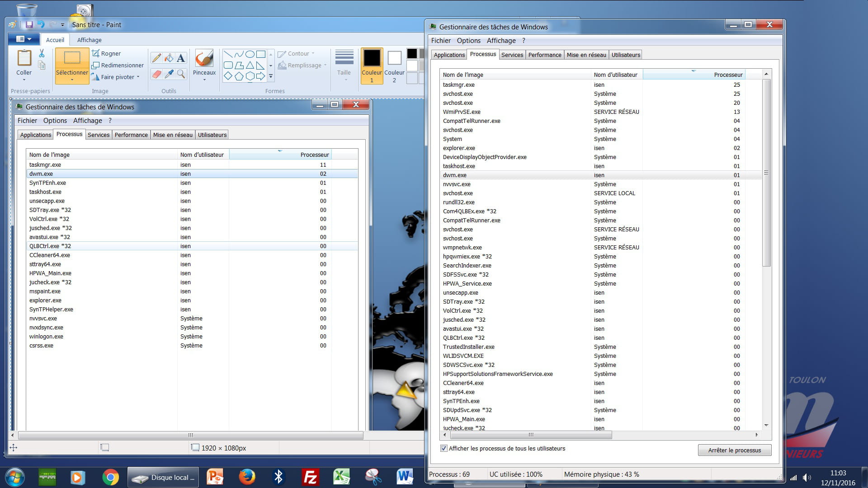The width and height of the screenshot is (868, 488).
Task: Pick the straight line shape
Action: pos(228,54)
